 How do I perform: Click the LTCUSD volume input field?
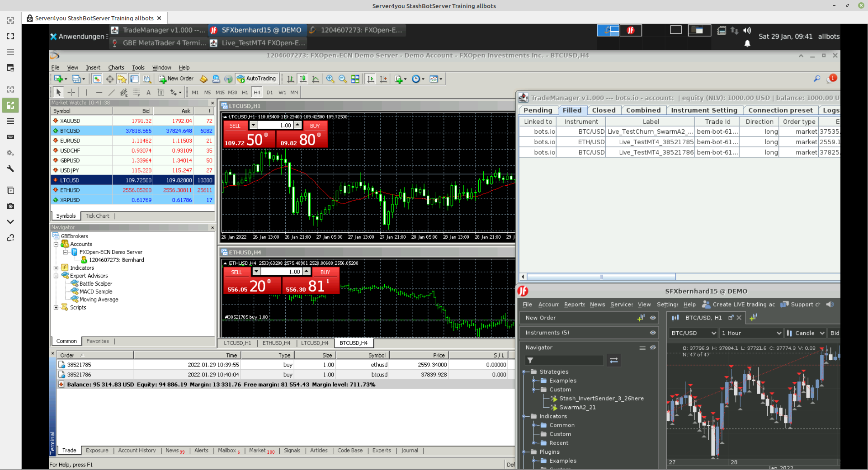coord(276,125)
